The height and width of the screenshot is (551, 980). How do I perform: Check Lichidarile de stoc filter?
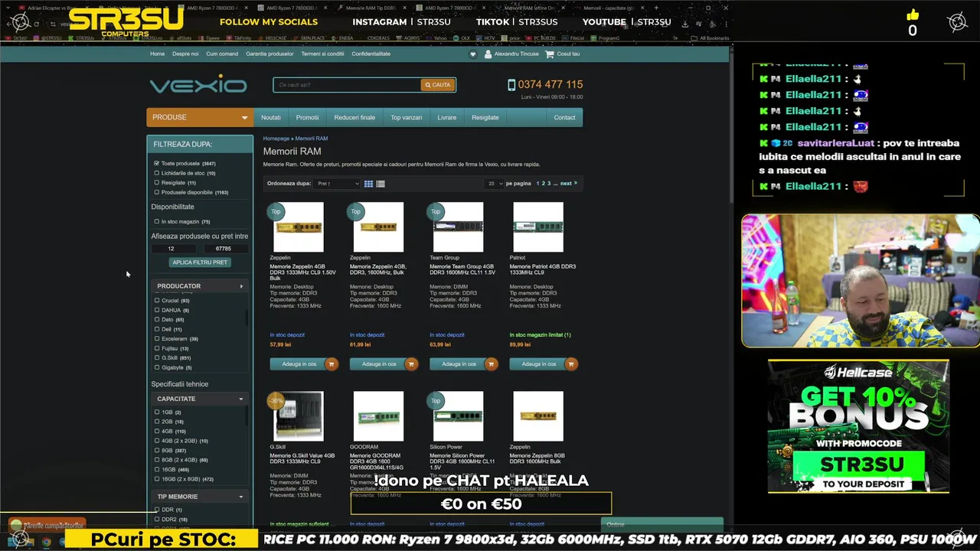tap(157, 173)
